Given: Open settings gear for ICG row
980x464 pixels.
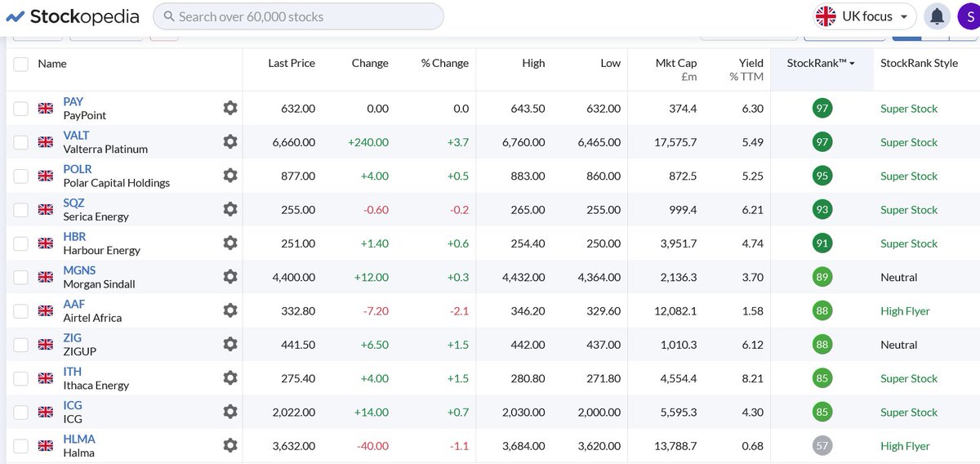Looking at the screenshot, I should click(x=230, y=412).
